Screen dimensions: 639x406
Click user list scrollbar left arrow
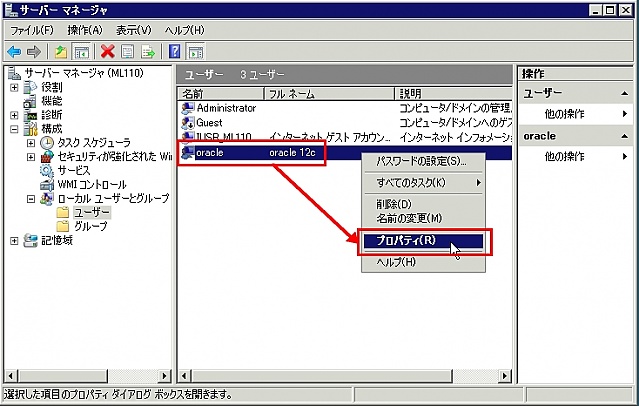click(184, 376)
